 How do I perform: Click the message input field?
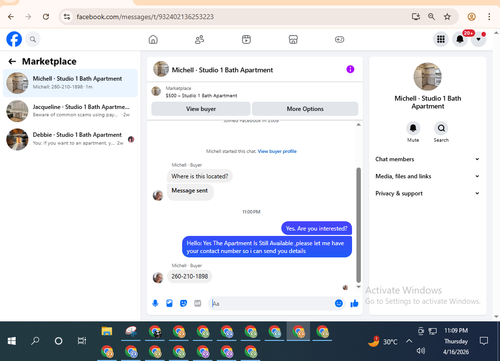(x=272, y=303)
